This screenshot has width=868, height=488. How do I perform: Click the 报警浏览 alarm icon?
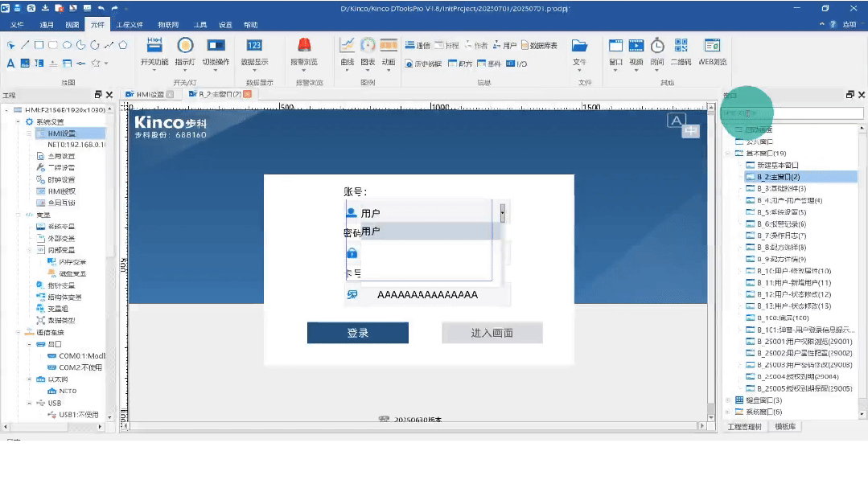305,47
